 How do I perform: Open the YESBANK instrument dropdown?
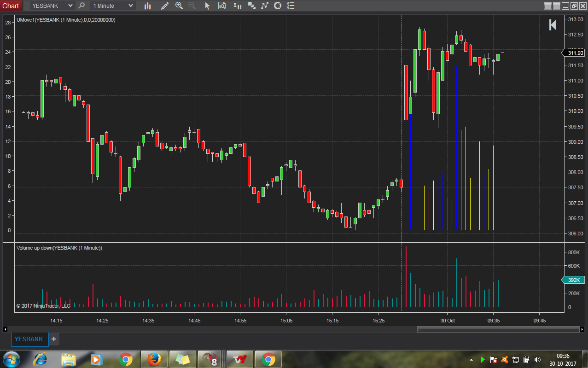click(52, 6)
